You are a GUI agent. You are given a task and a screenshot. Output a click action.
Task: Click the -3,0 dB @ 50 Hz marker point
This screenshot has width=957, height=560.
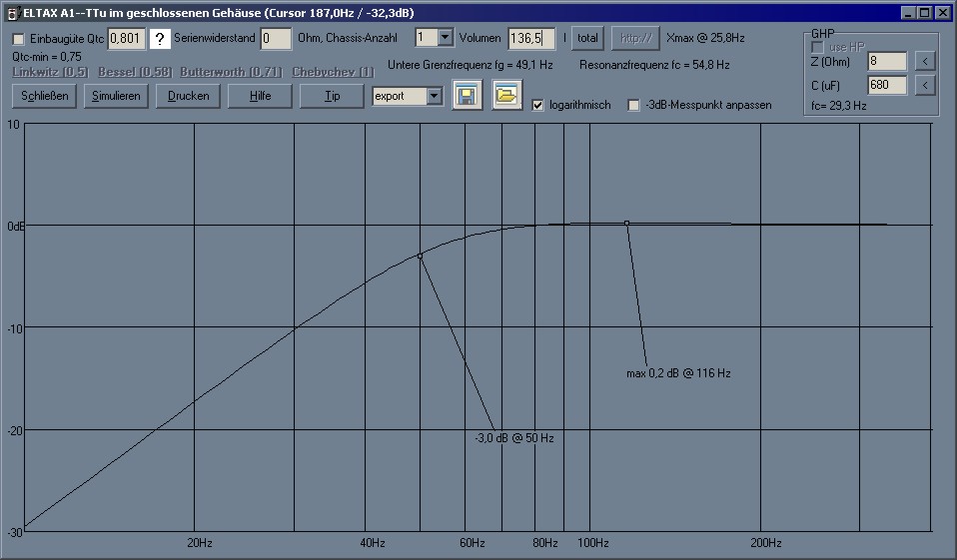pyautogui.click(x=420, y=257)
